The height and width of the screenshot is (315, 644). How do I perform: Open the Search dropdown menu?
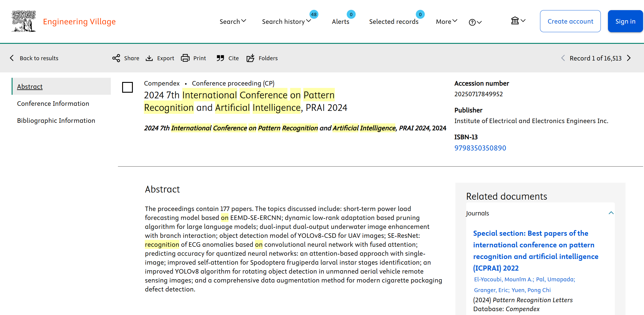[233, 21]
